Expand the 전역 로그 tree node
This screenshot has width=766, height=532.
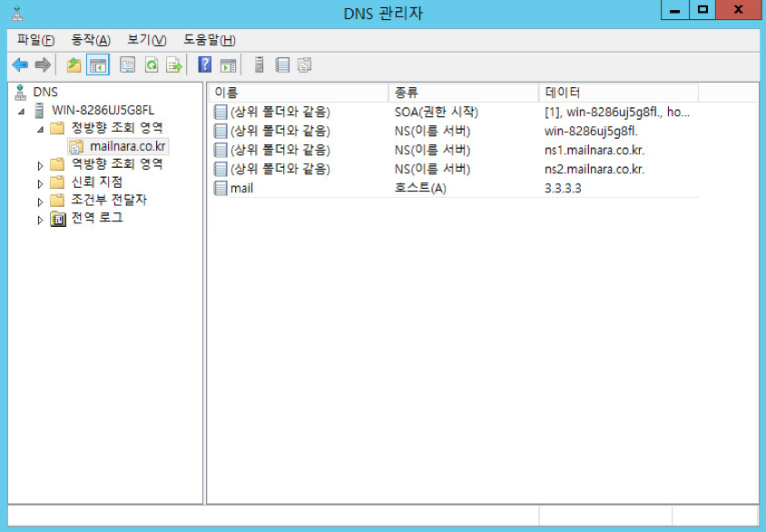click(x=41, y=220)
